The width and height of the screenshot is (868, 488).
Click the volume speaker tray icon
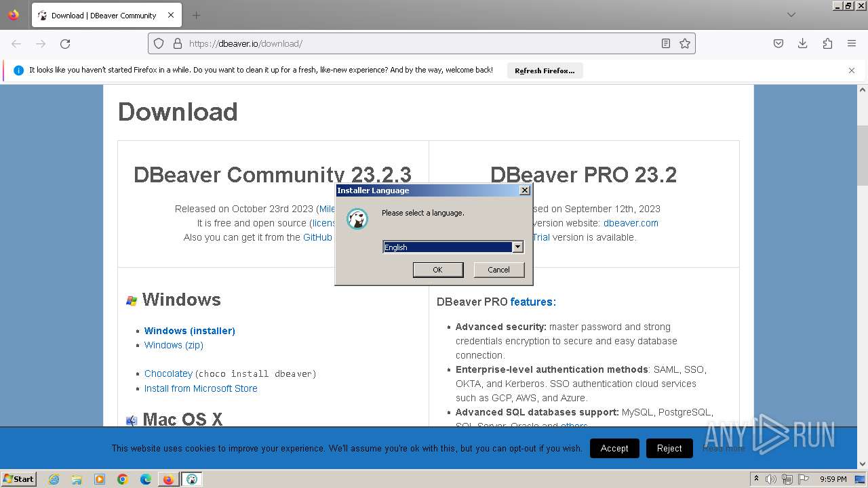click(771, 479)
